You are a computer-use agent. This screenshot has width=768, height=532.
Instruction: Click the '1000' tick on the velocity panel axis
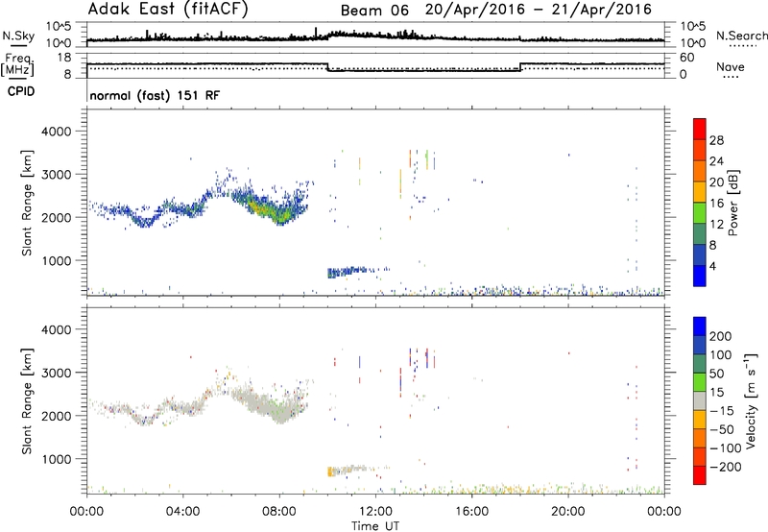tap(56, 459)
